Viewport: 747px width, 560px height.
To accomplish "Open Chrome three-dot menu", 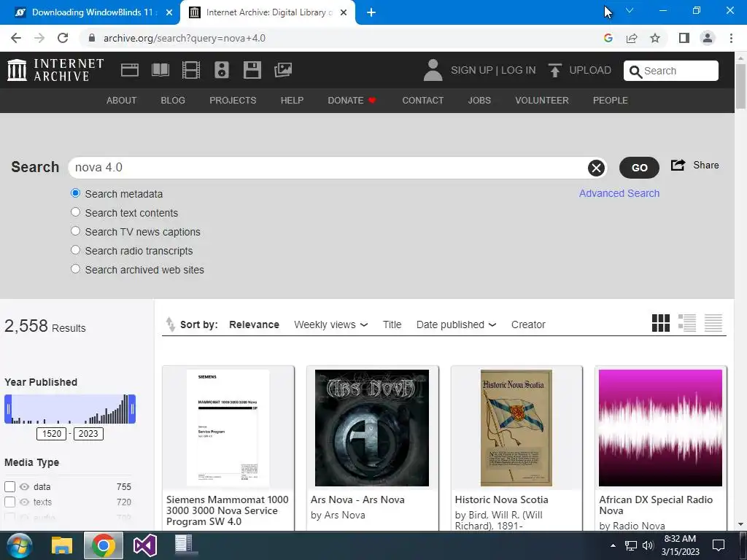I will 731,38.
